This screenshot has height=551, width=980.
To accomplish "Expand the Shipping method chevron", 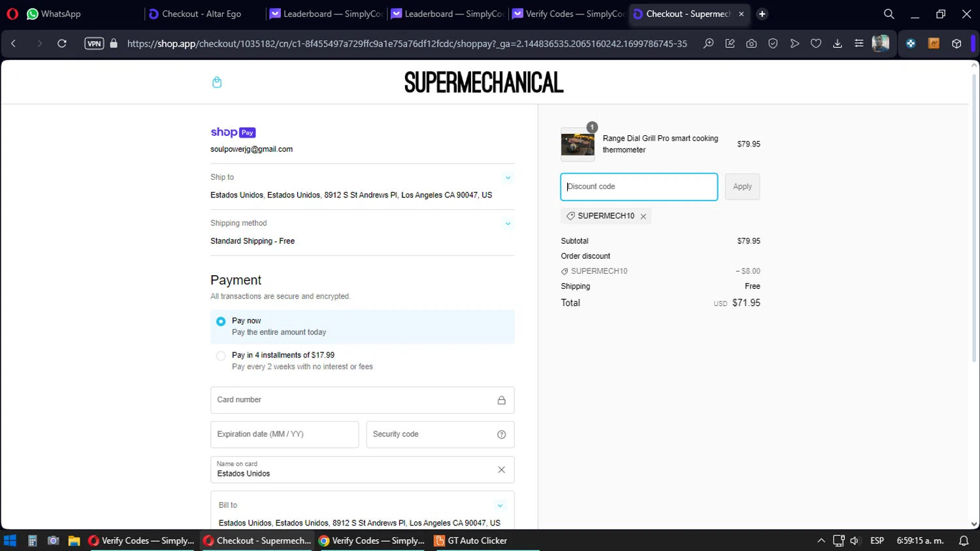I will click(x=508, y=224).
